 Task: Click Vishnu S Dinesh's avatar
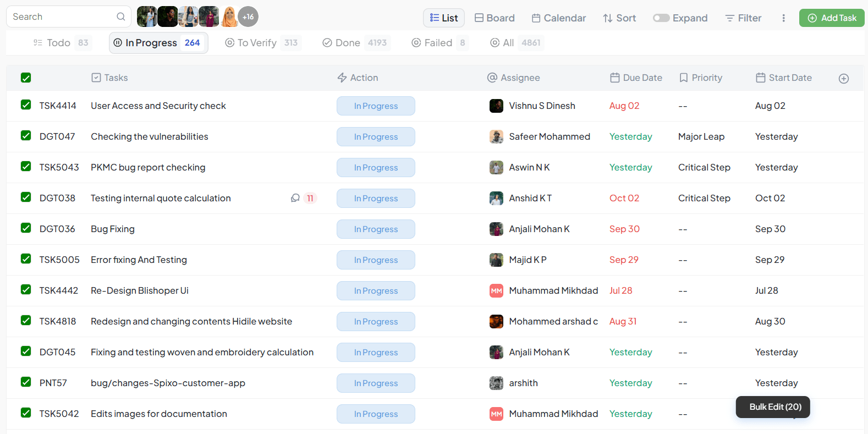click(x=496, y=106)
